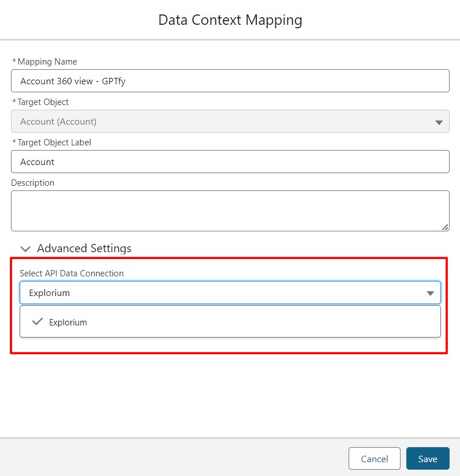Viewport: 460px width, 476px height.
Task: Click the Advanced Settings chevron icon
Action: [x=25, y=249]
